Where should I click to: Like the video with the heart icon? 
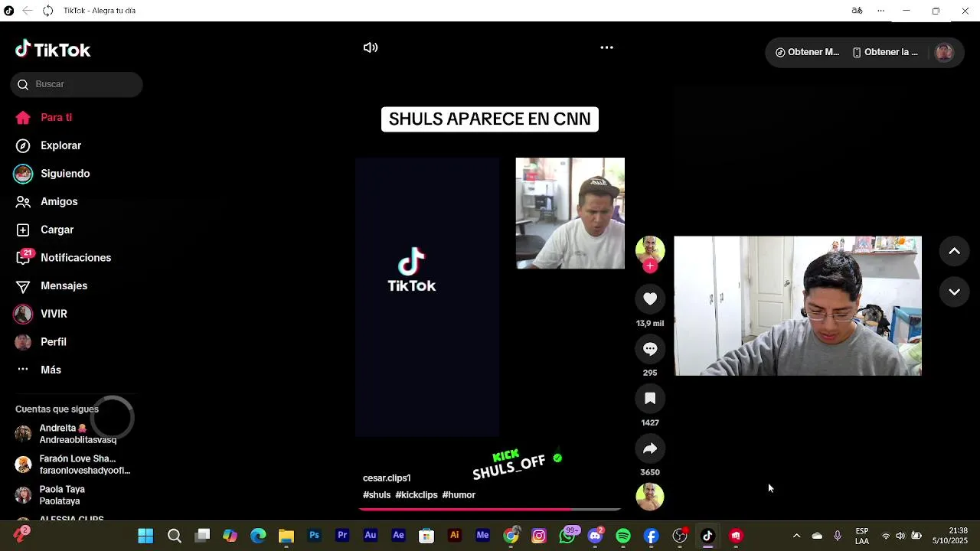coord(650,299)
